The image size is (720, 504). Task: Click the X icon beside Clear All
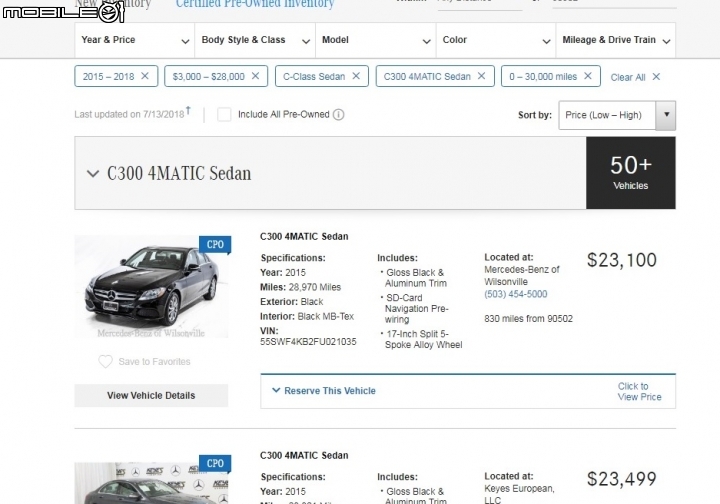(656, 77)
